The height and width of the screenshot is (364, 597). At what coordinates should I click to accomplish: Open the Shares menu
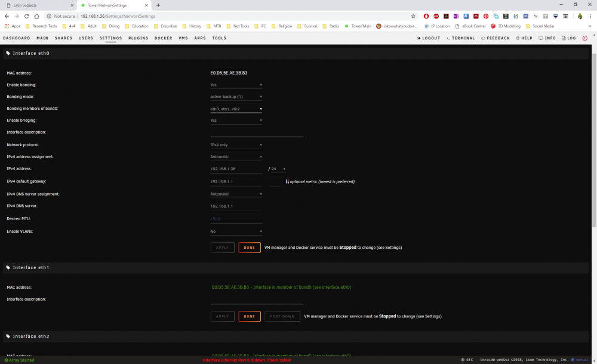[x=63, y=38]
